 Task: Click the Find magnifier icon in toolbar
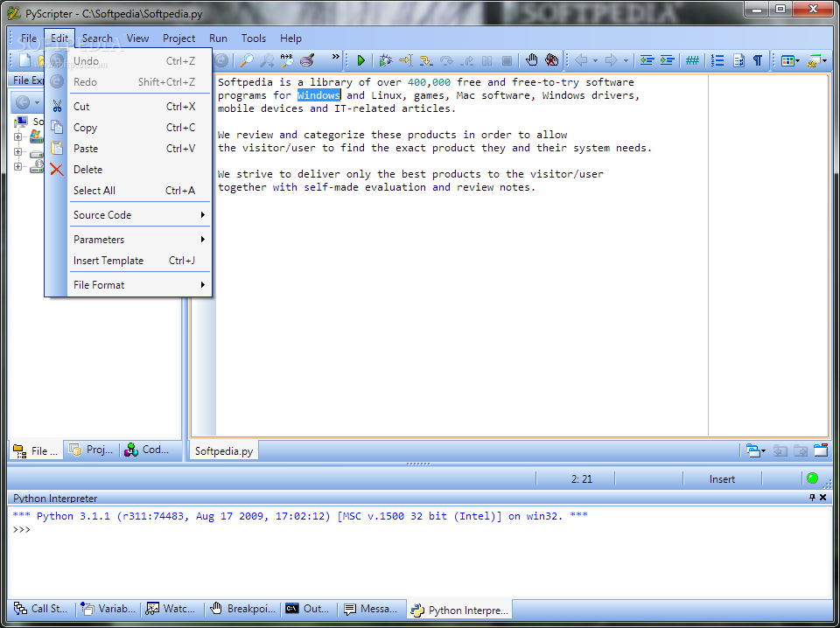point(247,60)
